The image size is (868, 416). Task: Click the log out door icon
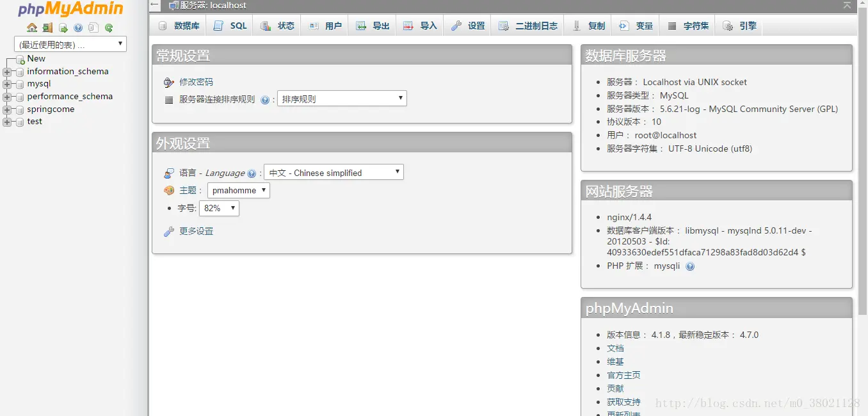coord(47,28)
